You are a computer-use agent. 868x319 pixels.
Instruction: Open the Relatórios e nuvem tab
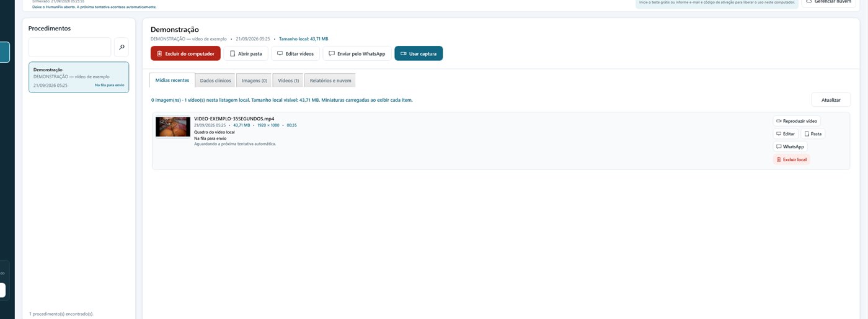point(330,81)
